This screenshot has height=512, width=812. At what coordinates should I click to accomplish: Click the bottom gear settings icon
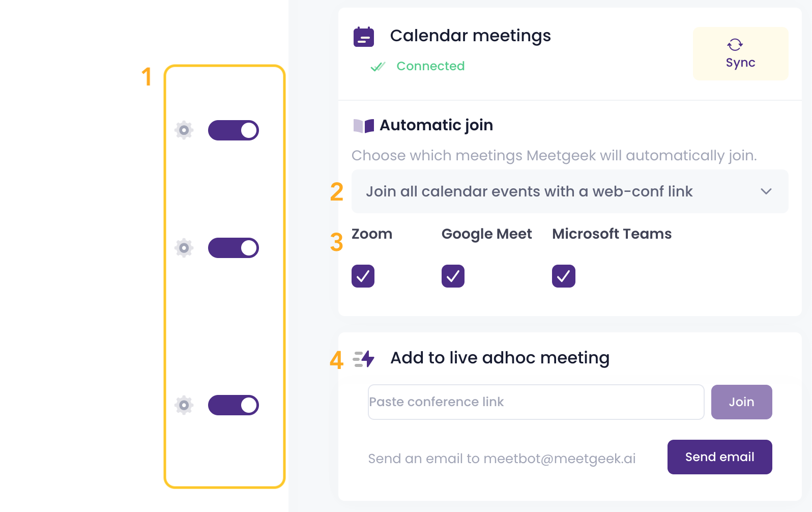(x=184, y=405)
